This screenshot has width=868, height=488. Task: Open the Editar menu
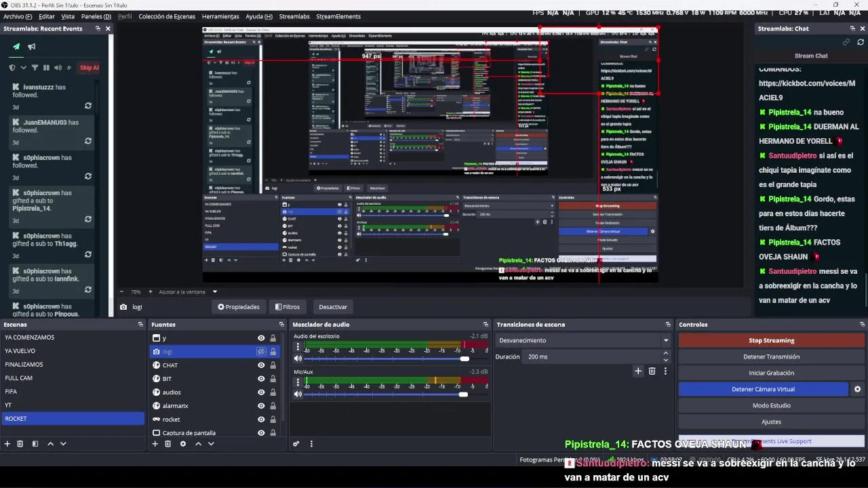pyautogui.click(x=47, y=16)
